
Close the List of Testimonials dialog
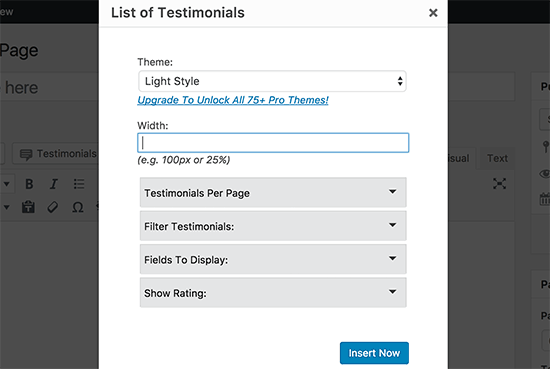pyautogui.click(x=433, y=13)
